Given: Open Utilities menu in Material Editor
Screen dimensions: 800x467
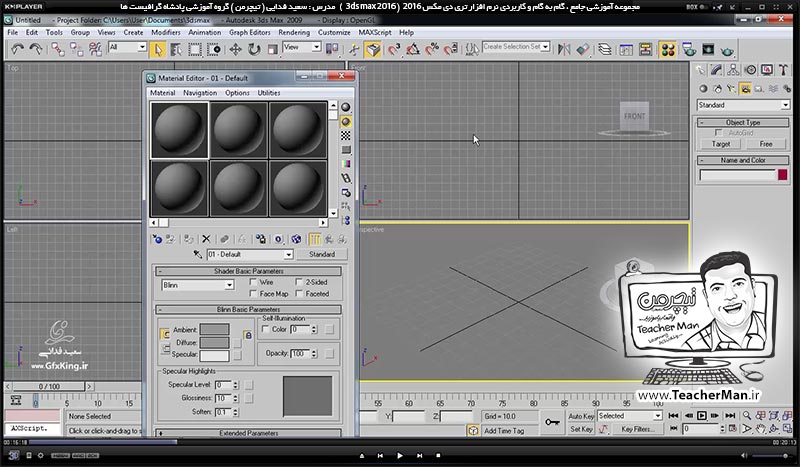Looking at the screenshot, I should 269,93.
